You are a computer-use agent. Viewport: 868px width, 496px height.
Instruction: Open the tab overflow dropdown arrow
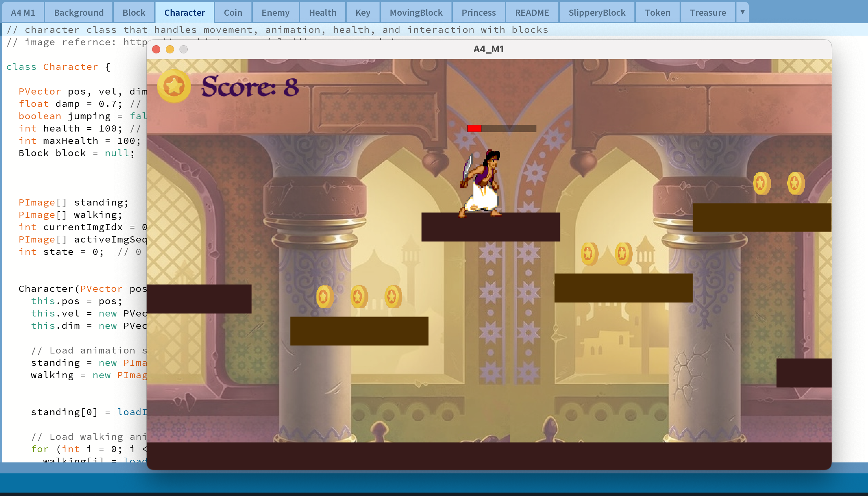(742, 12)
